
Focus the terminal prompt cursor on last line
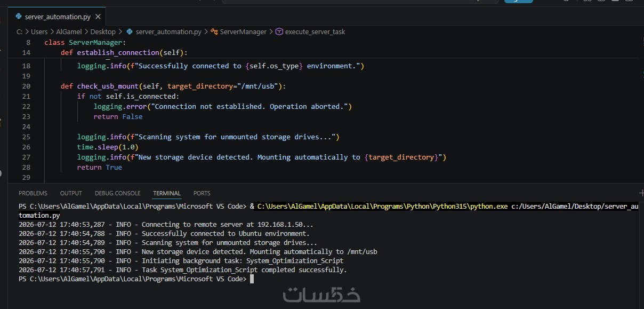point(252,279)
